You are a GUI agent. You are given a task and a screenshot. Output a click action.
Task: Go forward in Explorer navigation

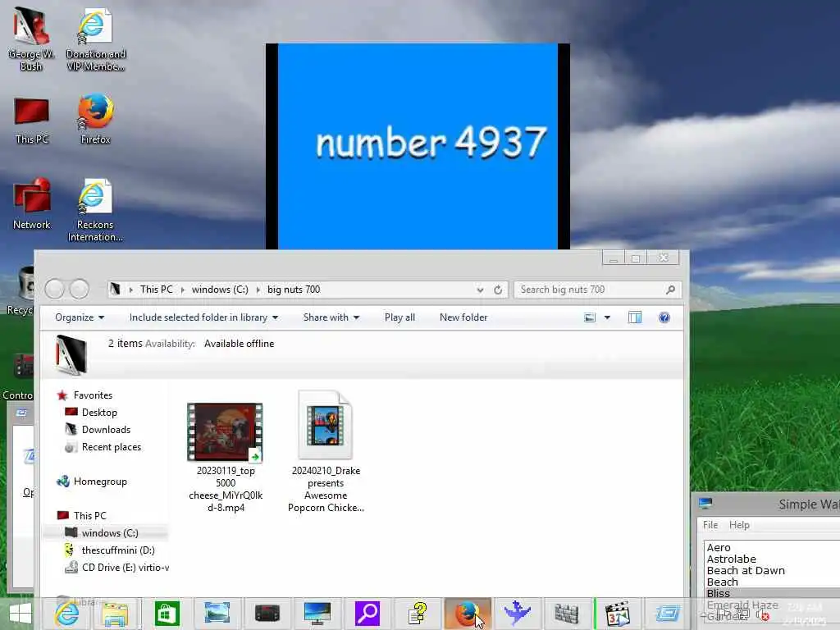(x=80, y=290)
